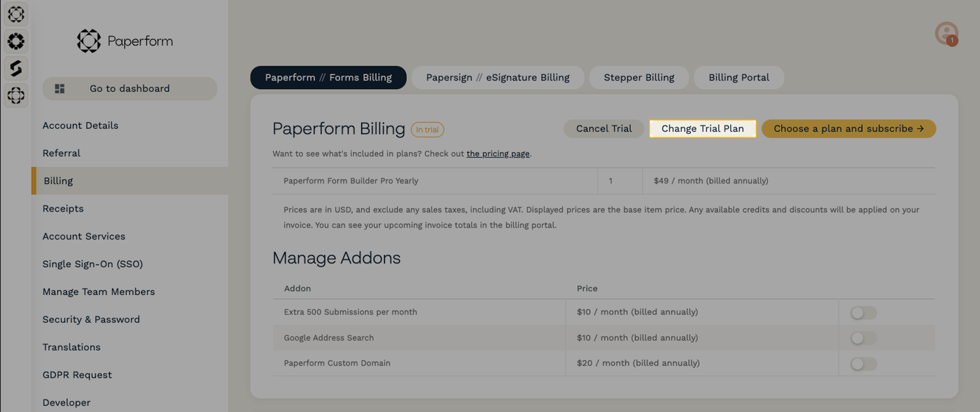
Task: Open the Stepper Billing tab
Action: point(638,78)
